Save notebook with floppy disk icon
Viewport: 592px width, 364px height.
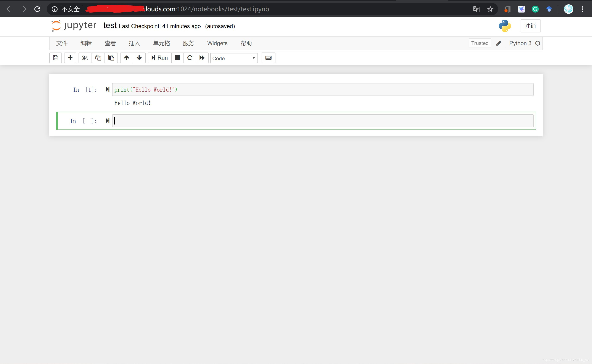[56, 58]
